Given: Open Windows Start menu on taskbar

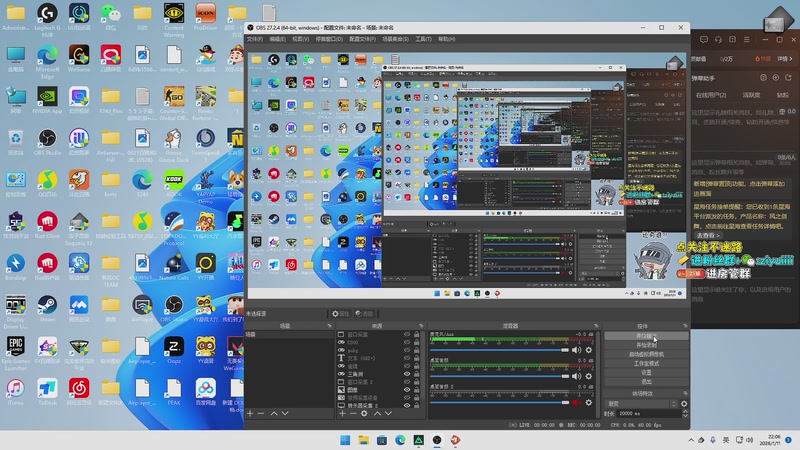Looking at the screenshot, I should (x=346, y=440).
